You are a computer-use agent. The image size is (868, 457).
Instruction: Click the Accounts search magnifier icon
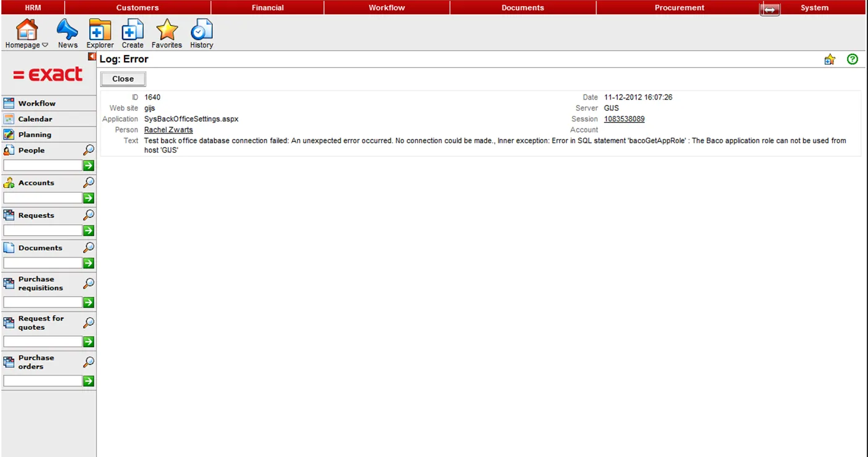point(89,183)
